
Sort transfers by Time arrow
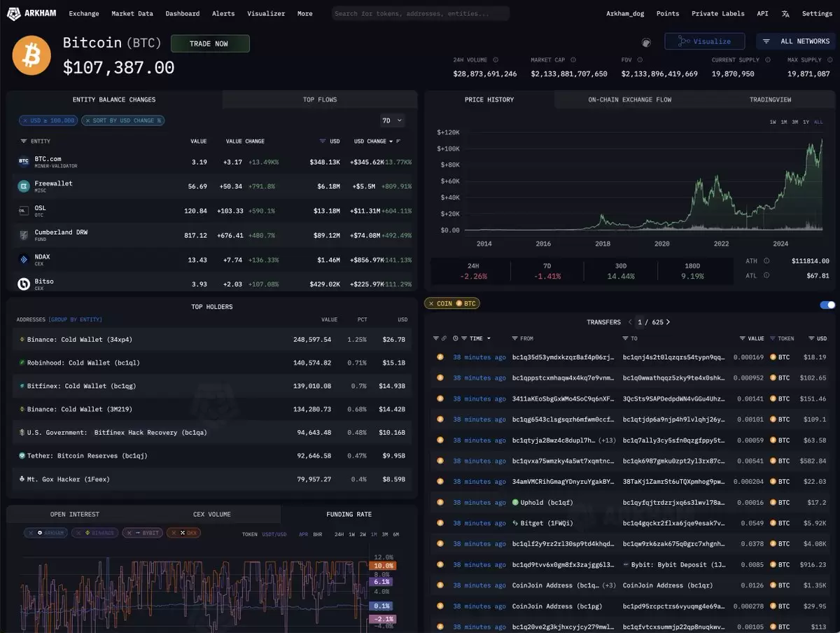489,339
